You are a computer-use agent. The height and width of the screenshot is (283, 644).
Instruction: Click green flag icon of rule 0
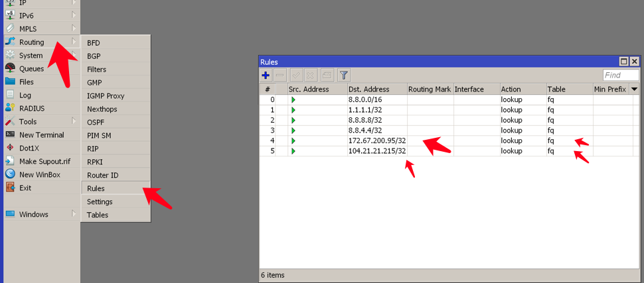293,99
